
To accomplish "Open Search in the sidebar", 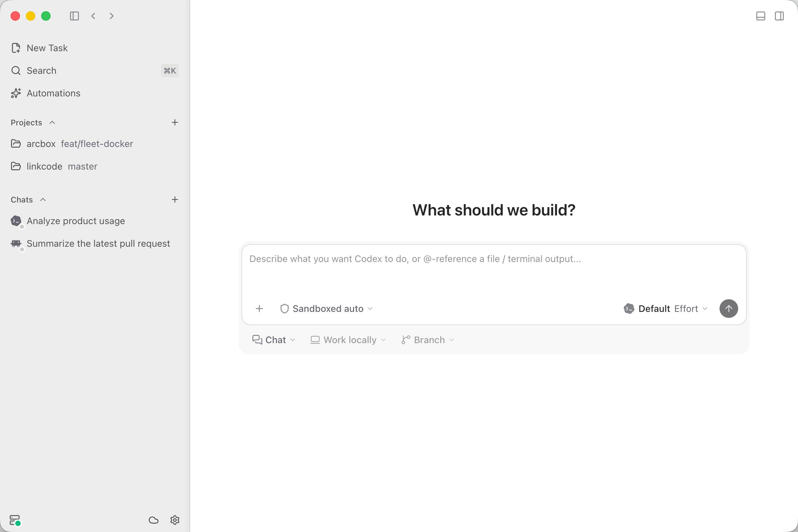I will coord(95,70).
